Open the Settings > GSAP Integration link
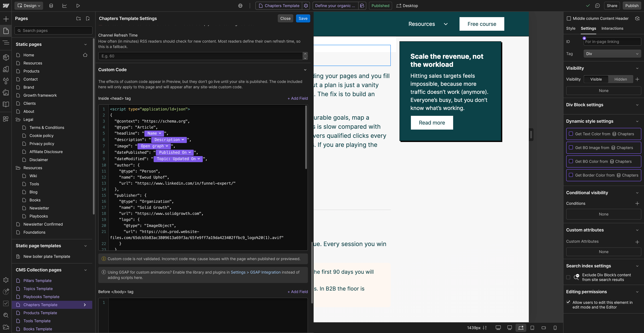 tap(255, 272)
